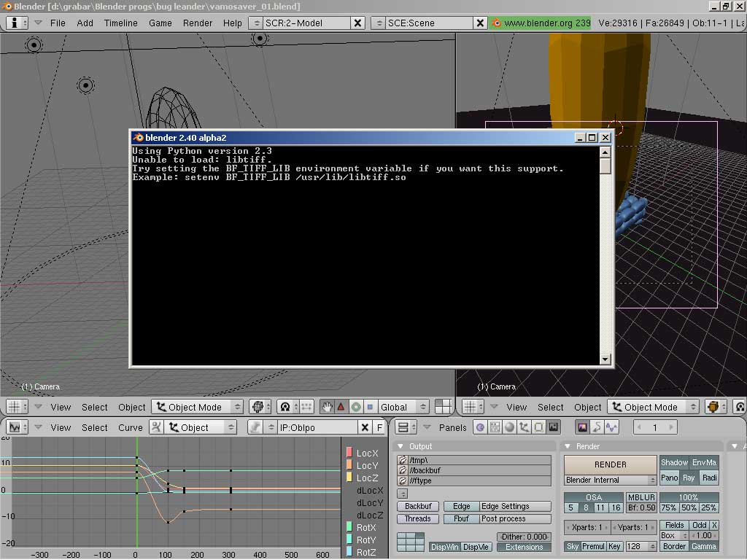Toggle the Ray tracing option
747x560 pixels.
(689, 478)
